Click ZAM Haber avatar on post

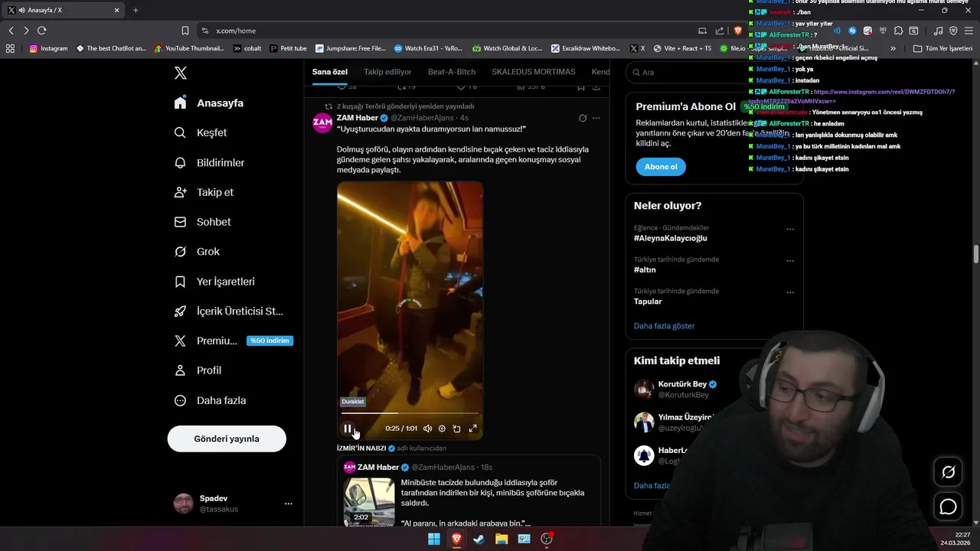tap(322, 122)
